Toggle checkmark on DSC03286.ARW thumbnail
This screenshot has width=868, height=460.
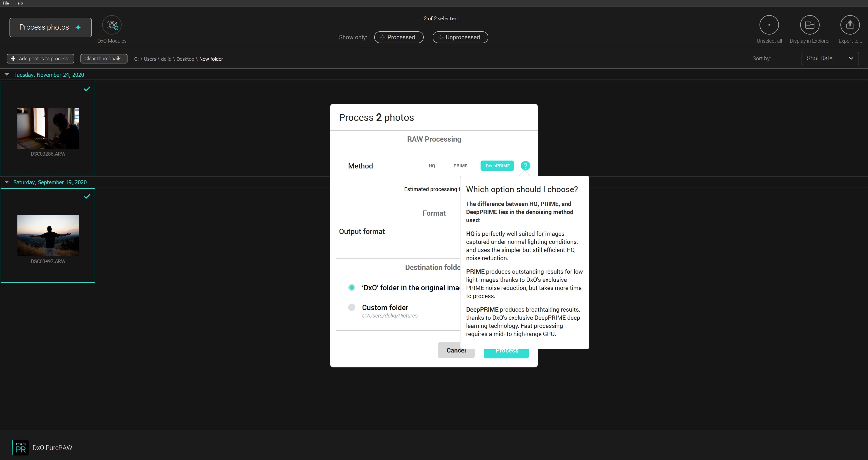click(x=87, y=89)
